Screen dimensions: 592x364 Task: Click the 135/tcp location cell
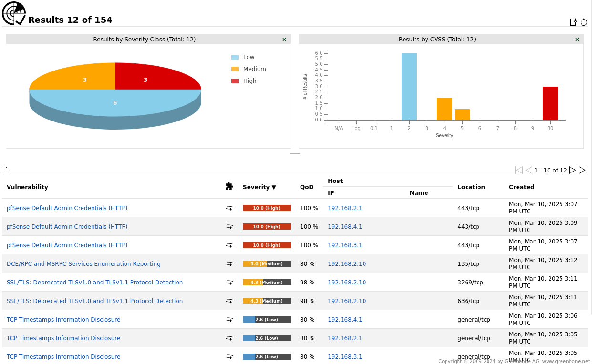coord(468,264)
